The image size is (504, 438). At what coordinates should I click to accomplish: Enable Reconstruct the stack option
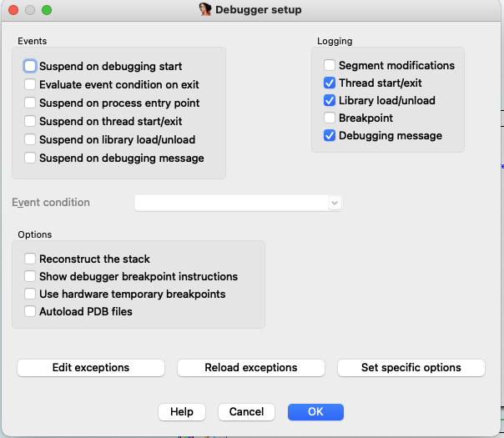[x=30, y=259]
